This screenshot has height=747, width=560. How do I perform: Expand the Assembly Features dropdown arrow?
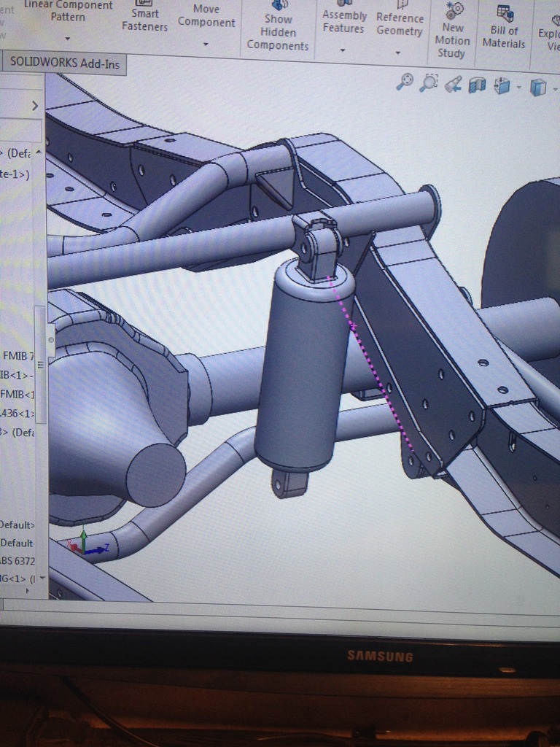pyautogui.click(x=343, y=50)
